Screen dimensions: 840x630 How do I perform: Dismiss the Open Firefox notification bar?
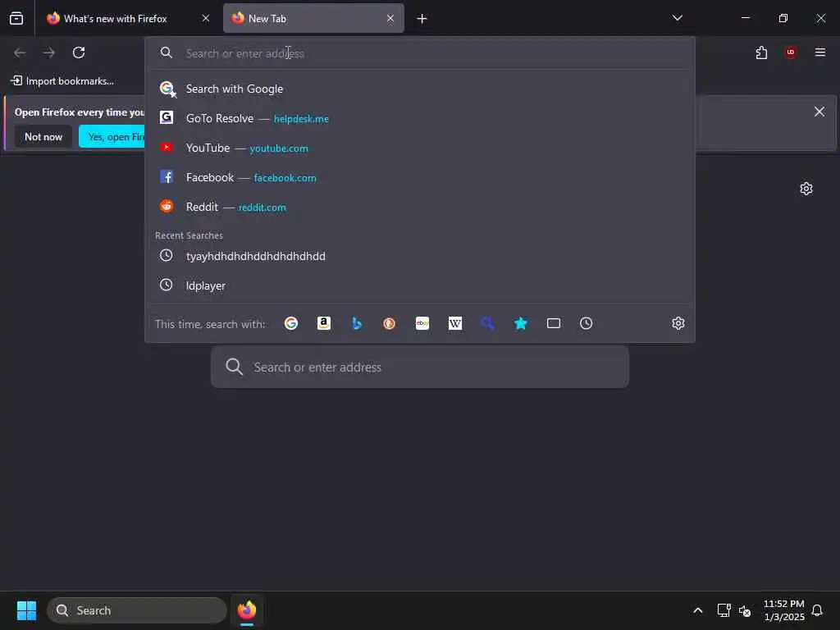point(819,112)
